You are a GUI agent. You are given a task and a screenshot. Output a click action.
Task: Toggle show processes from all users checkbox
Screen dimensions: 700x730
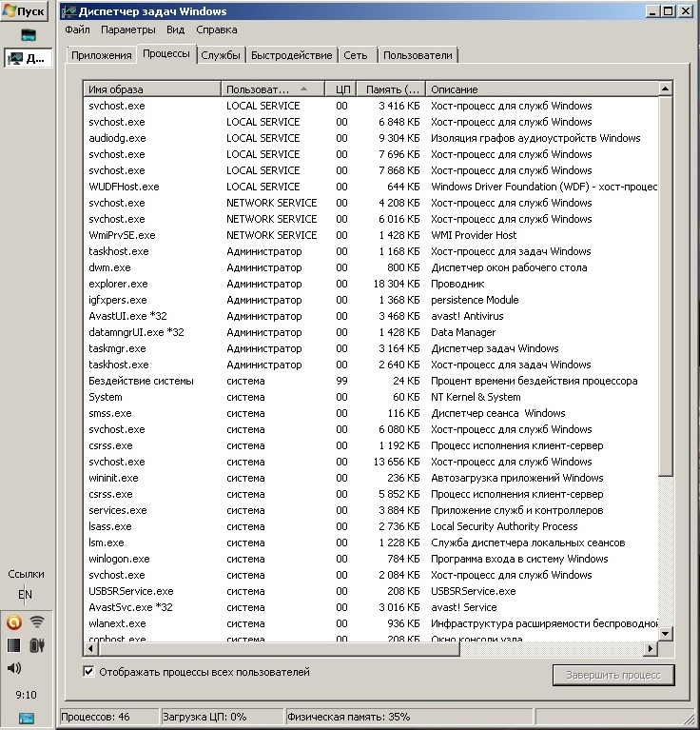[89, 672]
